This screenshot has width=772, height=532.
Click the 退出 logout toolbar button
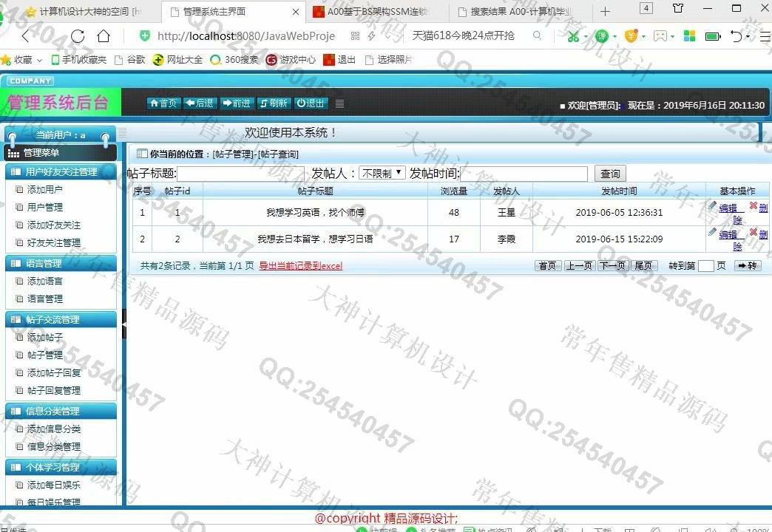[x=311, y=103]
